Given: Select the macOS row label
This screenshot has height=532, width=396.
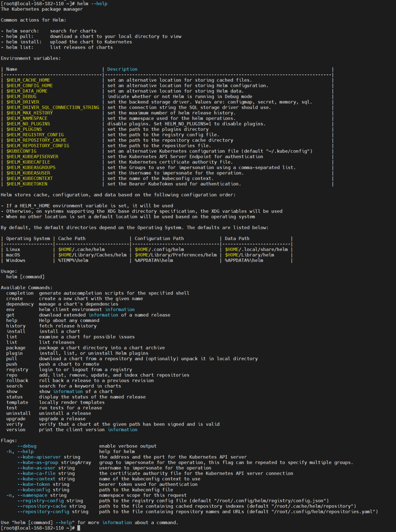Looking at the screenshot, I should pyautogui.click(x=13, y=255).
